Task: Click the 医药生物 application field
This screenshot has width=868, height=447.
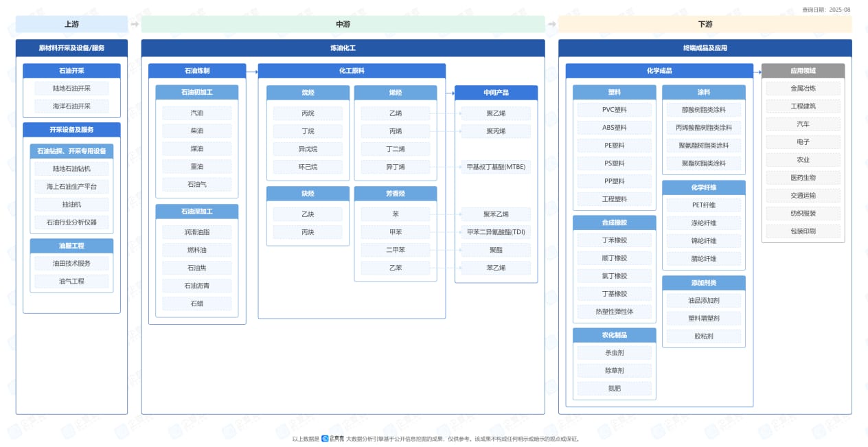Action: [x=803, y=178]
